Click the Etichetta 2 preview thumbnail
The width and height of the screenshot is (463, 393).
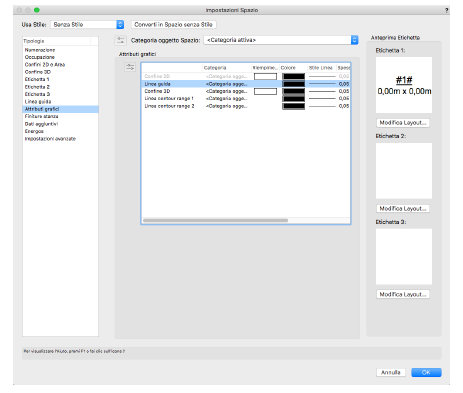404,171
